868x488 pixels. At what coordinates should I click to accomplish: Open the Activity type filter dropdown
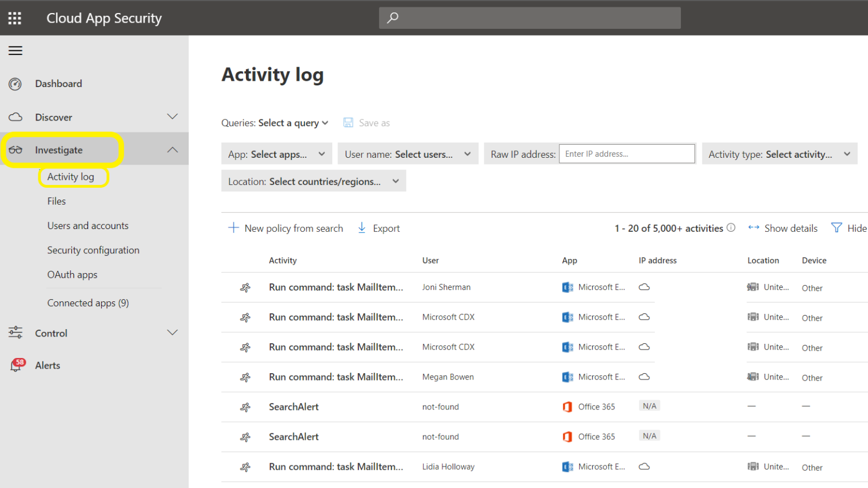tap(779, 153)
